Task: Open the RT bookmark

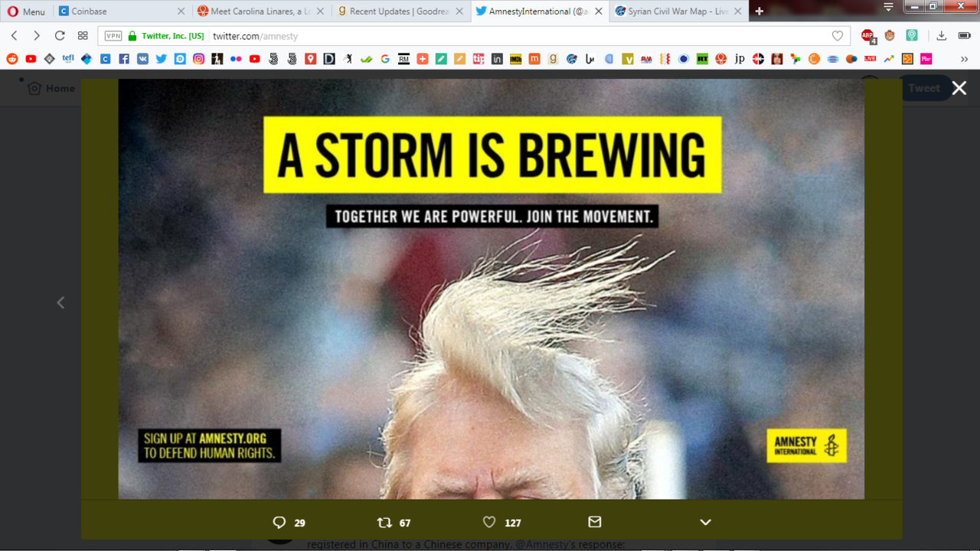Action: (702, 59)
